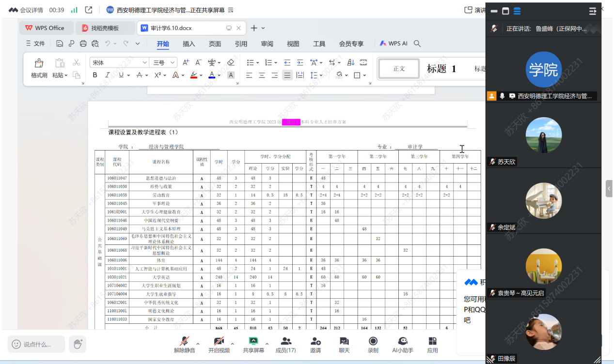Click the WPS AI button

[x=394, y=44]
